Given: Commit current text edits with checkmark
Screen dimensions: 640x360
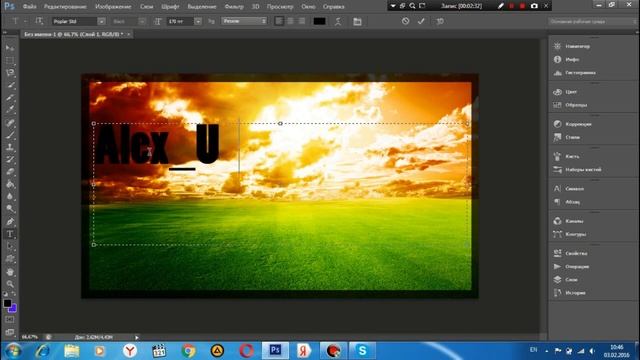Looking at the screenshot, I should [421, 21].
